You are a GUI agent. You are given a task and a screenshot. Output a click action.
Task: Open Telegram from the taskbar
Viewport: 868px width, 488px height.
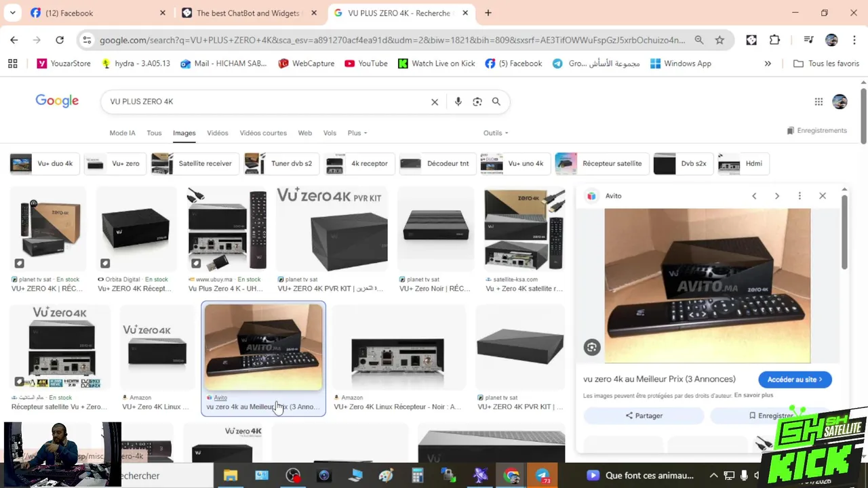click(x=543, y=476)
